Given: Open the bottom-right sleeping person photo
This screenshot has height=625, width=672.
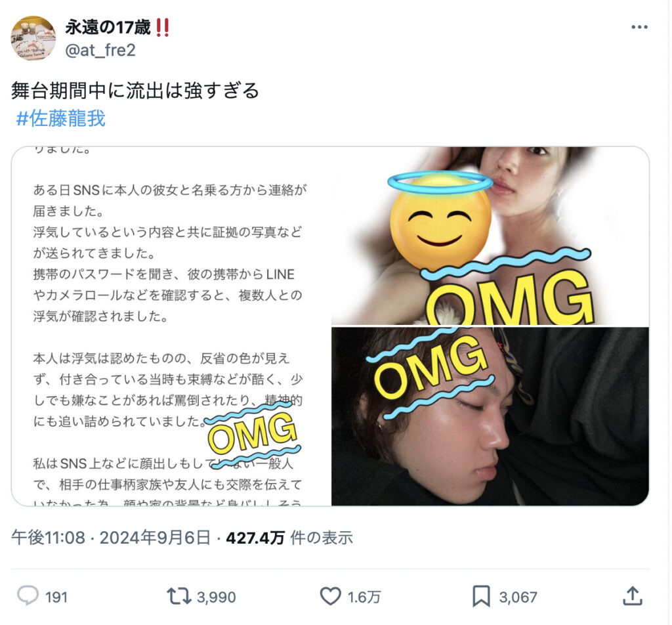Looking at the screenshot, I should click(x=490, y=416).
